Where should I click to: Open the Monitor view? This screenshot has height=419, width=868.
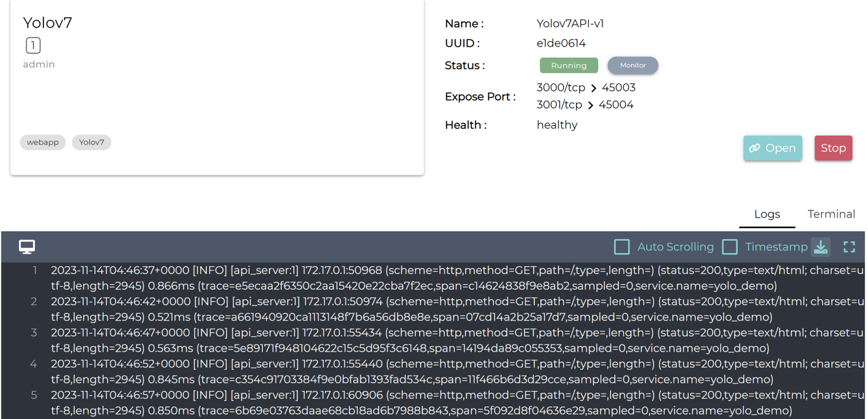point(633,65)
